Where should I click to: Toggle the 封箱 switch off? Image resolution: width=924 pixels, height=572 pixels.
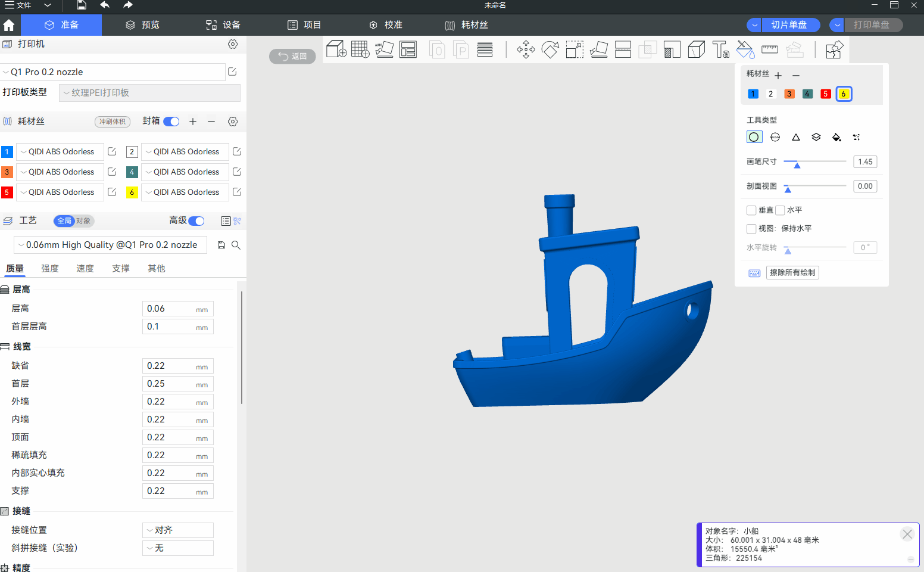click(x=171, y=122)
